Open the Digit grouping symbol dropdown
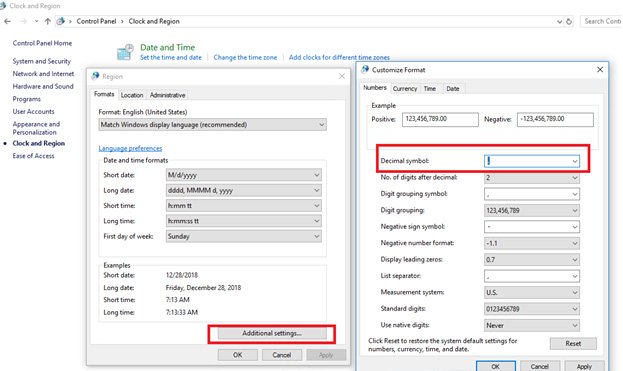This screenshot has height=371, width=623. 532,194
